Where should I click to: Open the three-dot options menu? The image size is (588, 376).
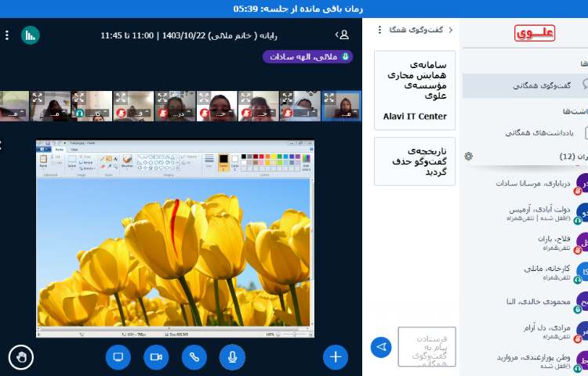point(7,35)
